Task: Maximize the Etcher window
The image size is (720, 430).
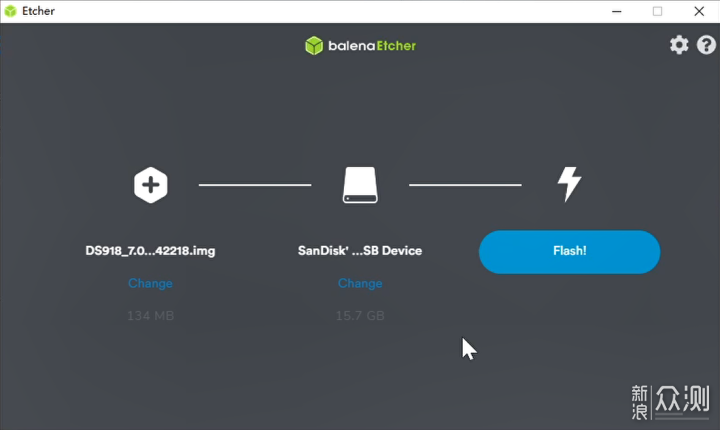Action: [x=658, y=11]
